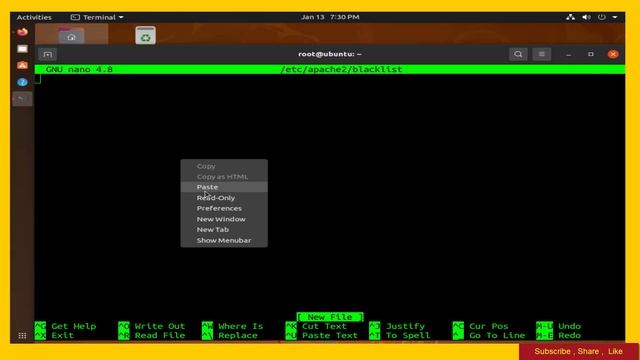Click Redo shortcut label

point(569,336)
